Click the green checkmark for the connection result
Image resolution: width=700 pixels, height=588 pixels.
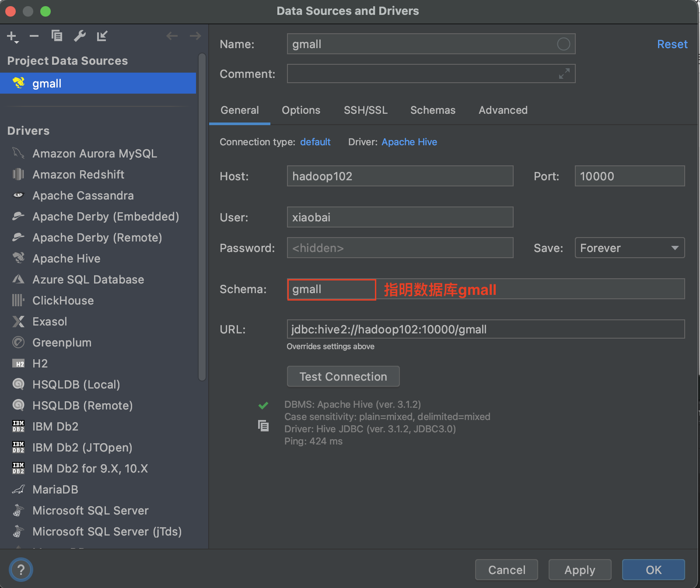pyautogui.click(x=263, y=406)
